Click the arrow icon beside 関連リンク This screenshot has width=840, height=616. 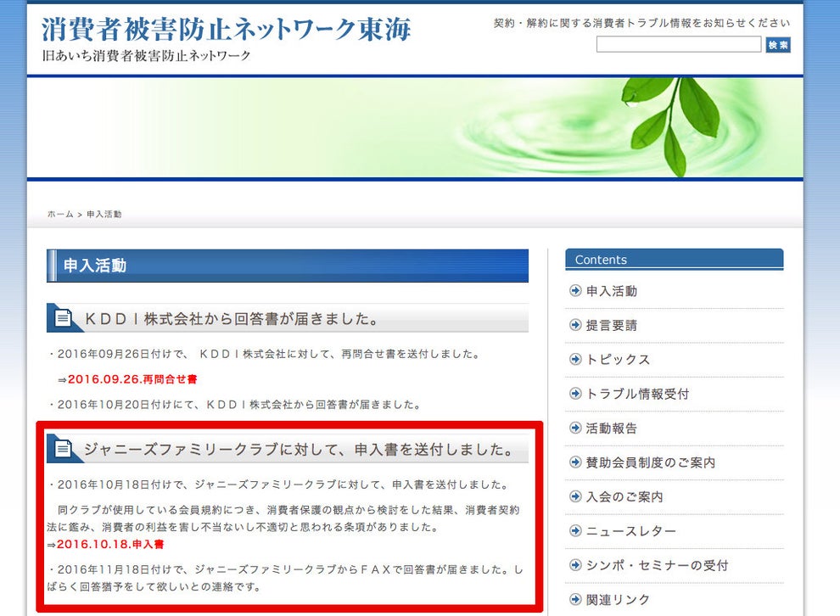click(574, 599)
